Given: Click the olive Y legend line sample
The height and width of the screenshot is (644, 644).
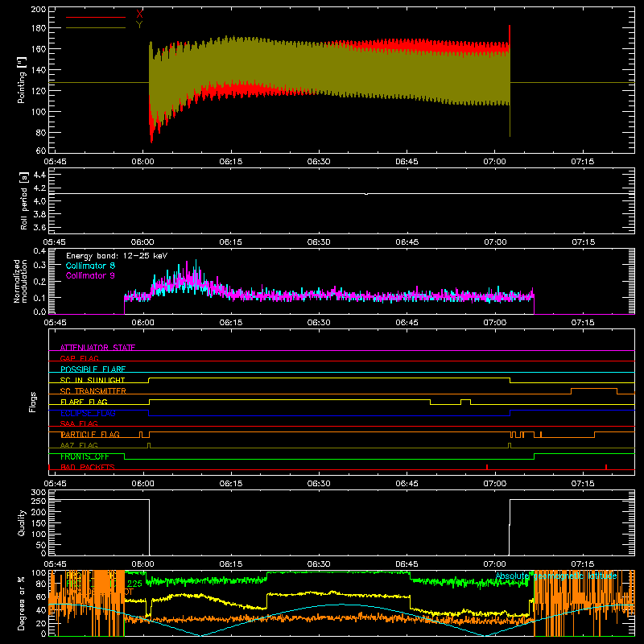Looking at the screenshot, I should pos(96,28).
